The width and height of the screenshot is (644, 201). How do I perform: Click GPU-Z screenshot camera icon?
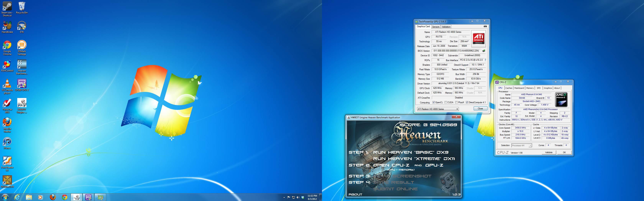click(x=485, y=26)
